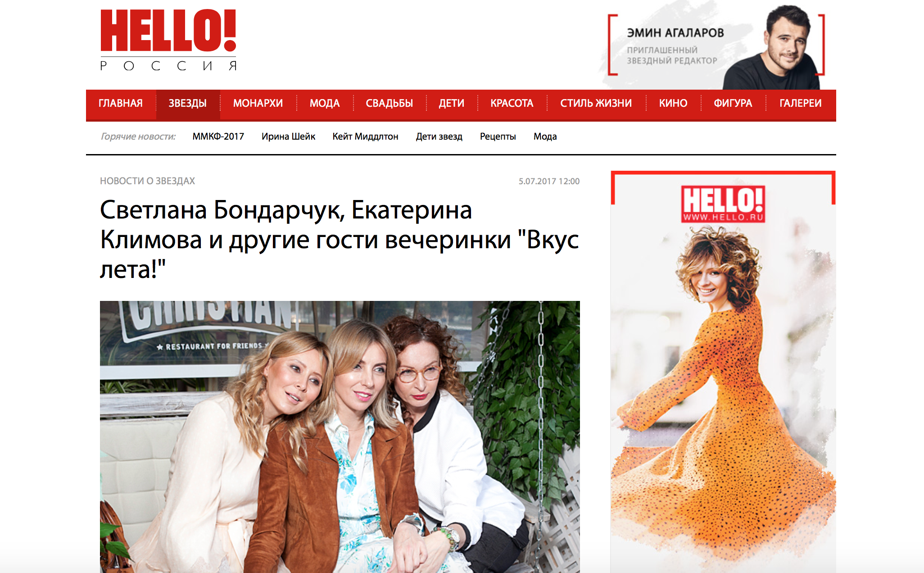
Task: Click the НОВОСТИ О ЗВЕЗДАХ category link
Action: click(147, 181)
